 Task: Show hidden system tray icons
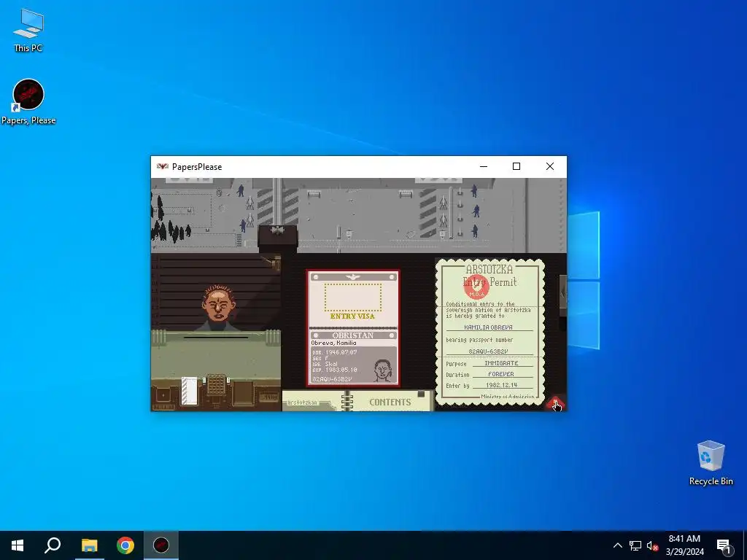[x=617, y=545]
